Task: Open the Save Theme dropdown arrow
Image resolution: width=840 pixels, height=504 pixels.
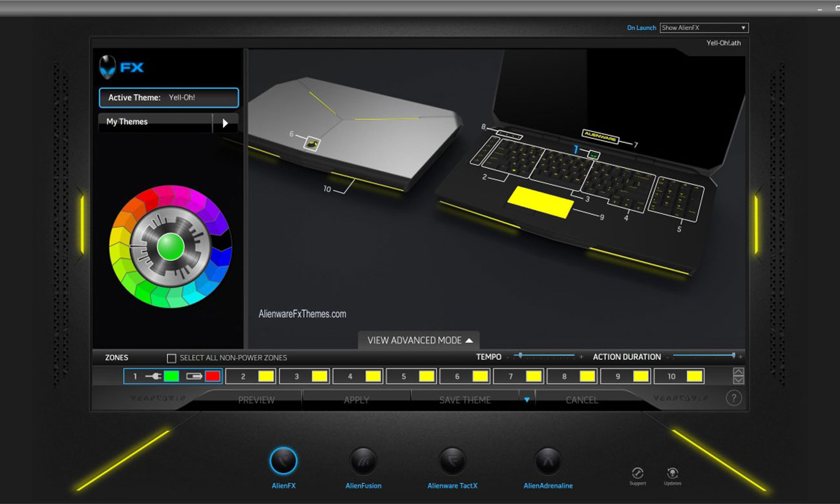Action: [527, 400]
